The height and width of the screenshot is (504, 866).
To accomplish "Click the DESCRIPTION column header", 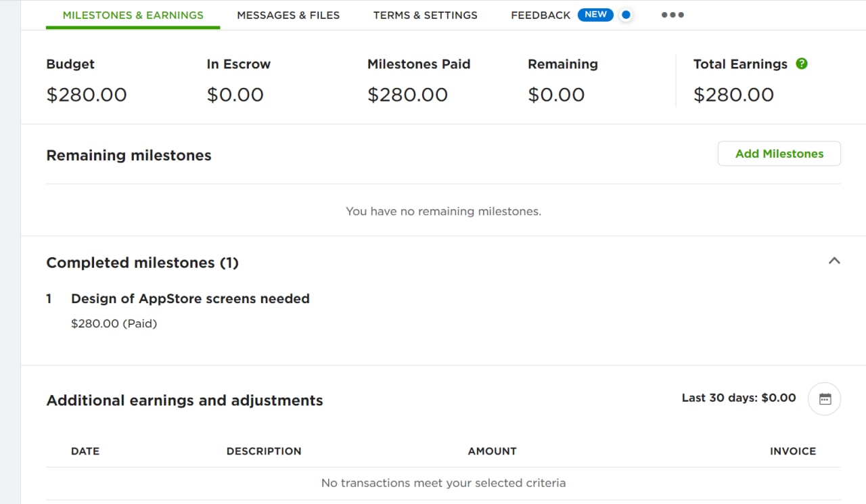I will pos(264,451).
